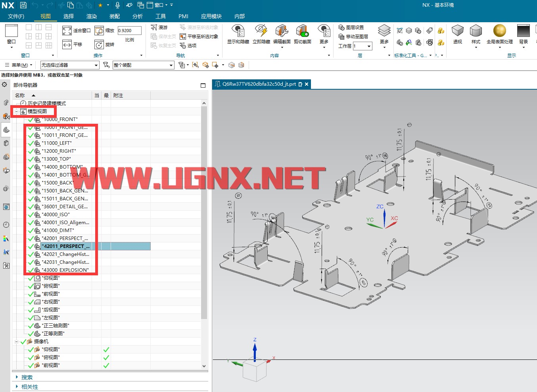Toggle 透视 perspective view
This screenshot has width=537, height=392.
pos(458,34)
